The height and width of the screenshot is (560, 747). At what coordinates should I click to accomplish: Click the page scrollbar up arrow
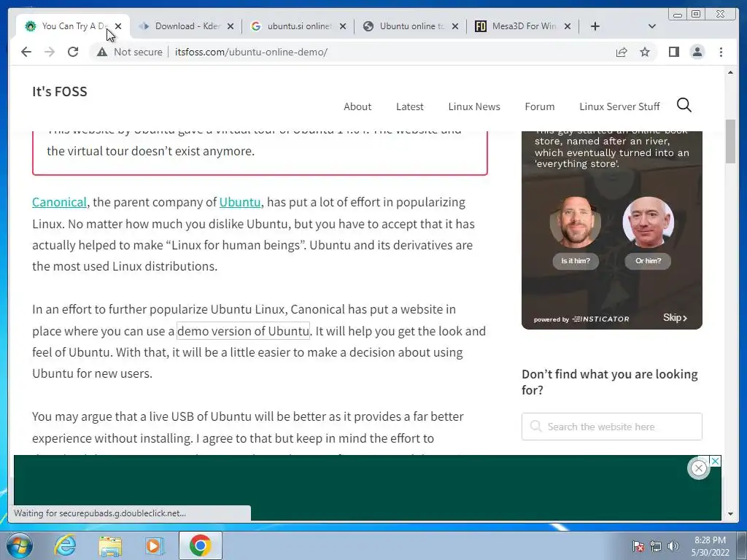pyautogui.click(x=730, y=72)
